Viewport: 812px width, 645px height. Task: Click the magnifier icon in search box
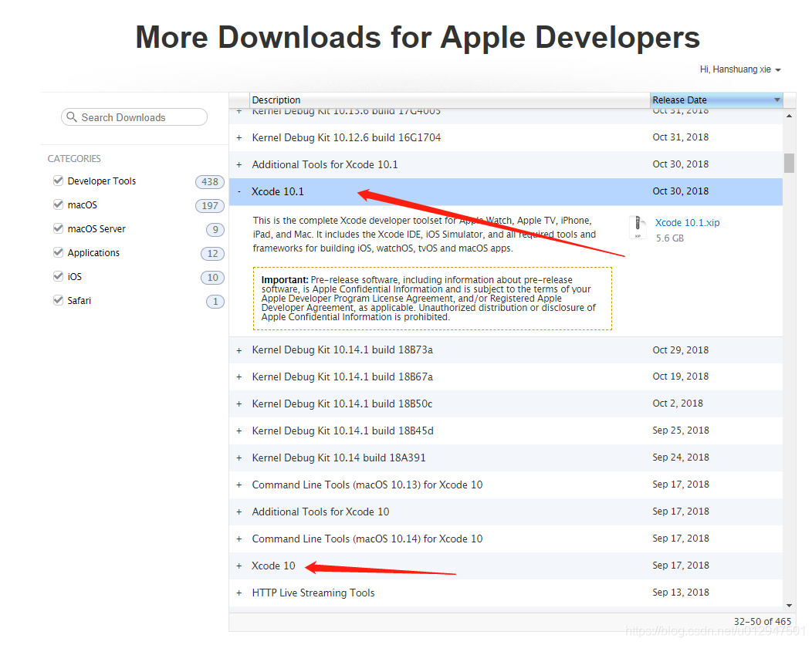(x=72, y=117)
